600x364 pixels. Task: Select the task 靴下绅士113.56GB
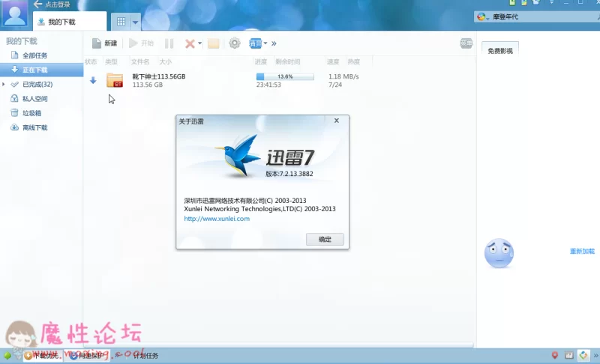pyautogui.click(x=159, y=76)
